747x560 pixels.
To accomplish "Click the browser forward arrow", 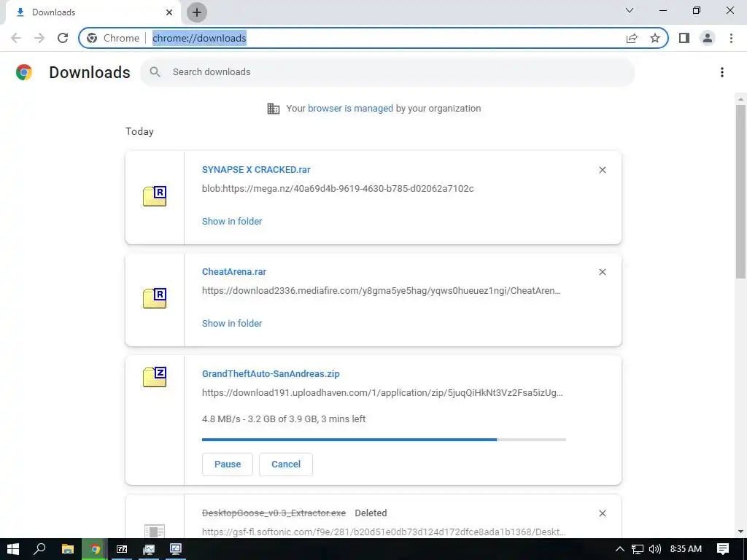I will [x=39, y=38].
